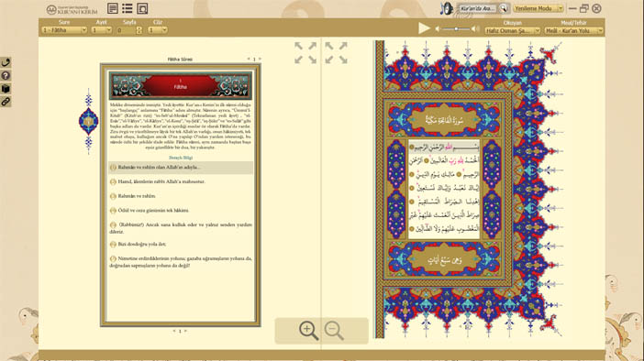Zoom out with the magnifier minus
The width and height of the screenshot is (644, 361).
click(334, 331)
